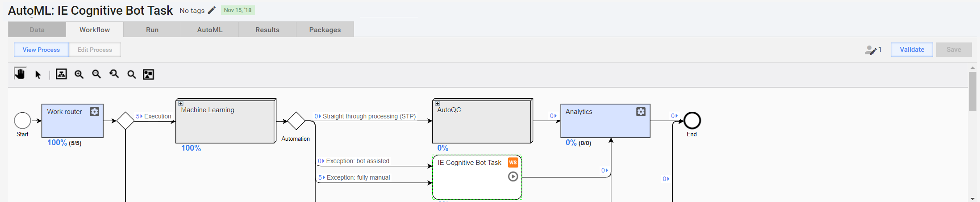Open the AutoML tab
Viewport: 980px width, 202px height.
210,29
